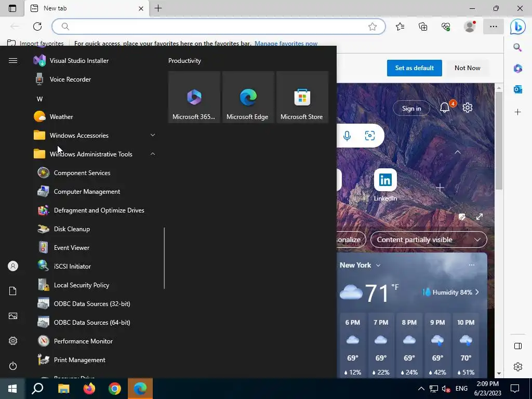The width and height of the screenshot is (532, 399).
Task: Dismiss with Not Now button
Action: pyautogui.click(x=467, y=68)
